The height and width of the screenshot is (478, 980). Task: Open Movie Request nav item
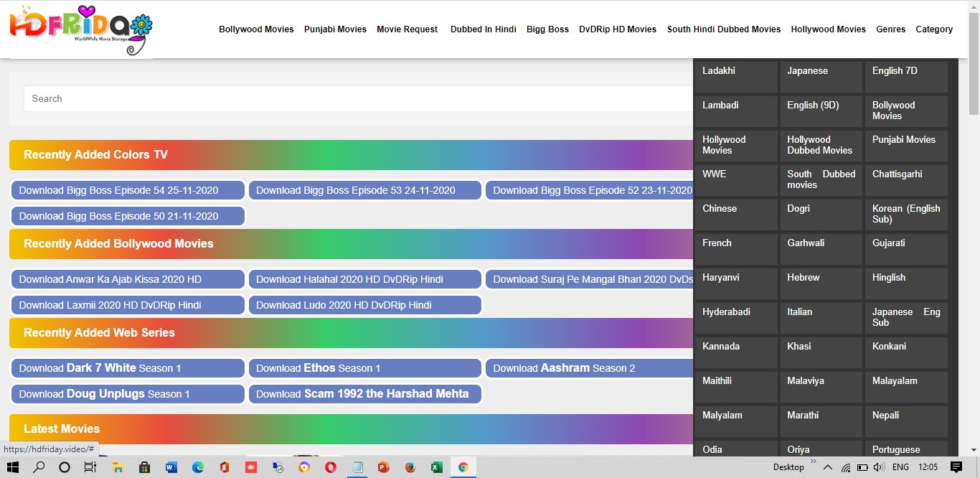[x=407, y=29]
